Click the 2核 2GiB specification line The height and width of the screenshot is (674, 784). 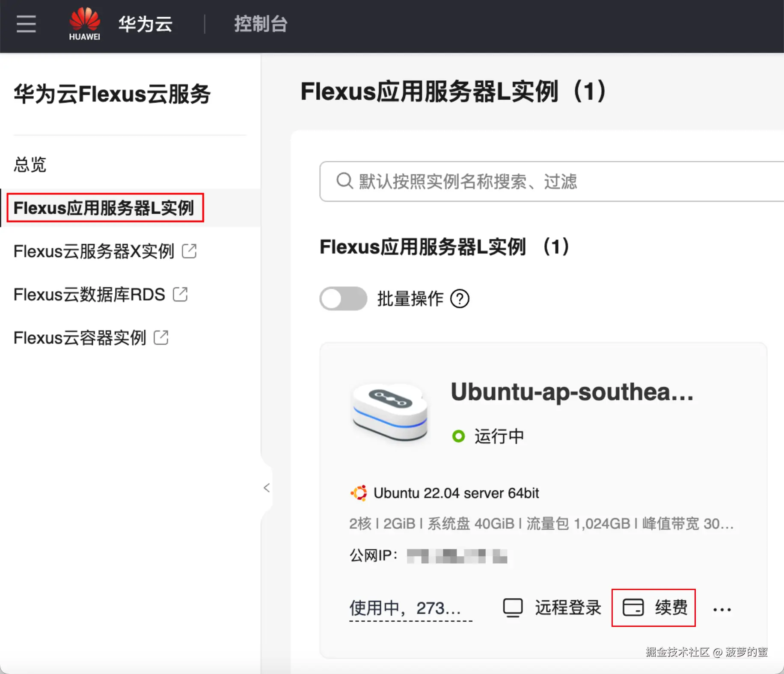click(x=541, y=524)
